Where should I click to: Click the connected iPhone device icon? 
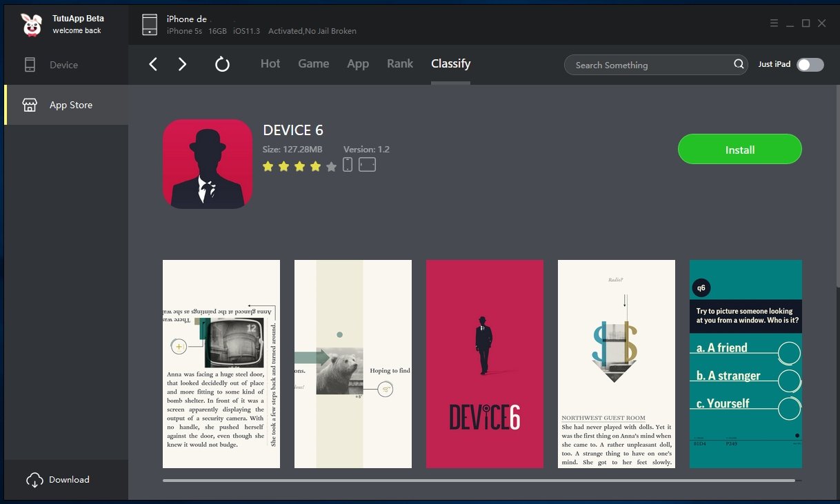[x=150, y=24]
